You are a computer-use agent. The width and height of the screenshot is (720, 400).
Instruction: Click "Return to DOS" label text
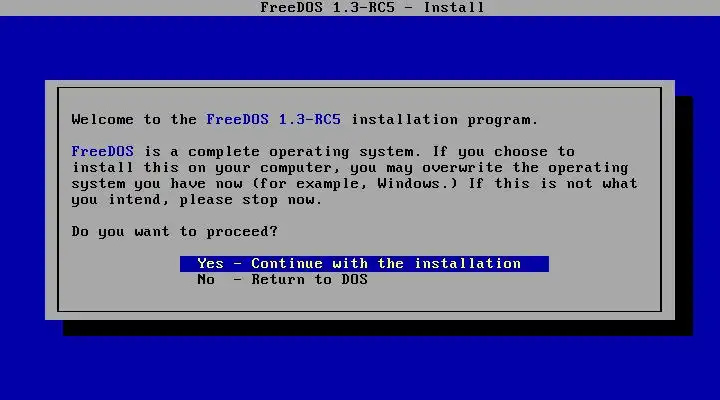(309, 280)
